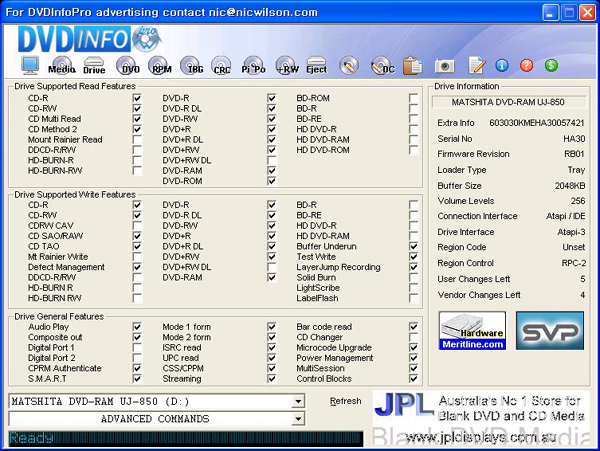Open the red help icon
The height and width of the screenshot is (451, 600).
click(x=526, y=65)
